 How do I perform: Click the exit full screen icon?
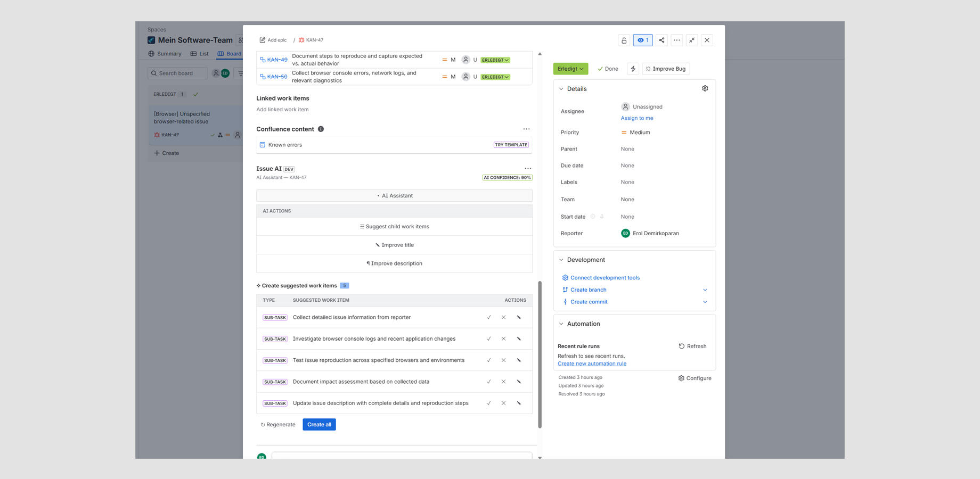pyautogui.click(x=692, y=40)
